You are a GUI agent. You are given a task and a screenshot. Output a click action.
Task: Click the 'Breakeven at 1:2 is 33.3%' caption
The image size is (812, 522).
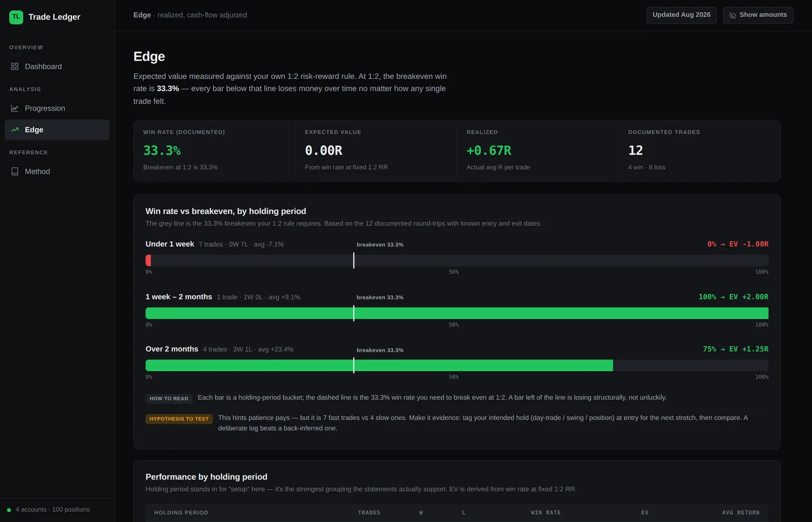point(180,168)
